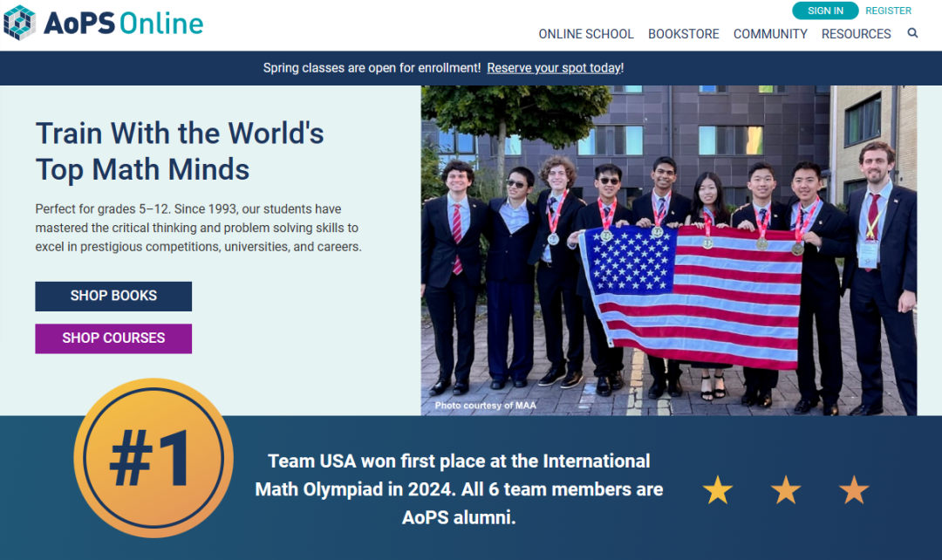Viewport: 942px width, 560px height.
Task: Open search with the magnifying glass icon
Action: click(912, 33)
